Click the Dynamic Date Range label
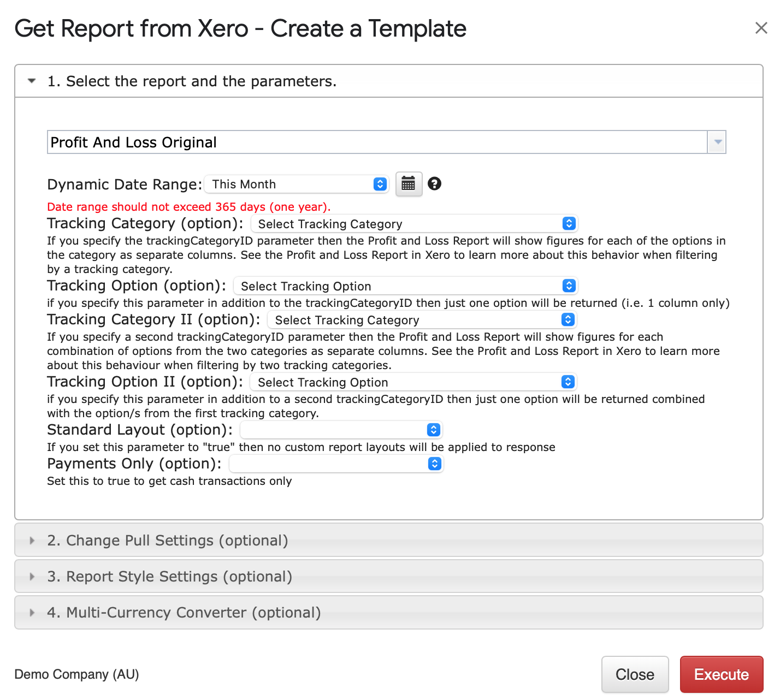The image size is (780, 700). click(x=125, y=185)
